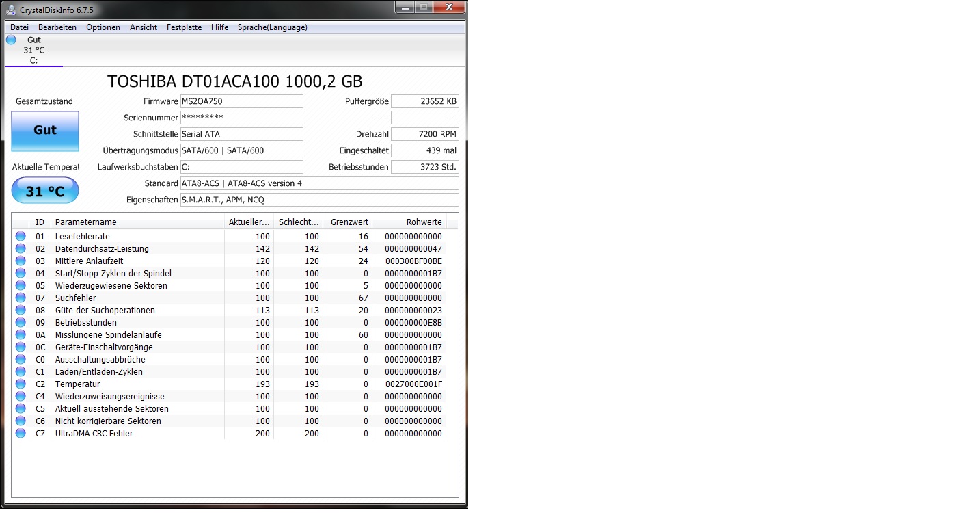Open the Ansicht menu

[x=144, y=27]
